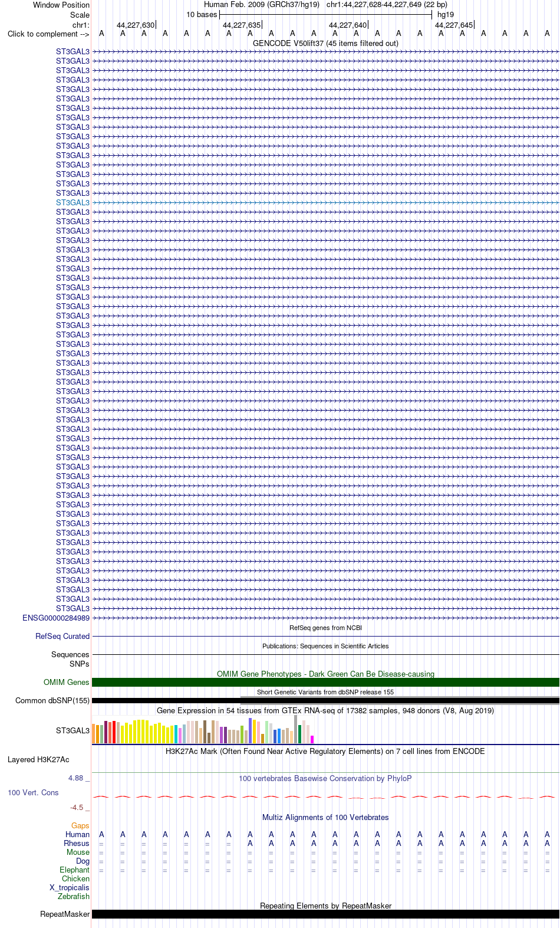This screenshot has width=560, height=928.
Task: Open the OMIM Genes track label
Action: tap(67, 682)
